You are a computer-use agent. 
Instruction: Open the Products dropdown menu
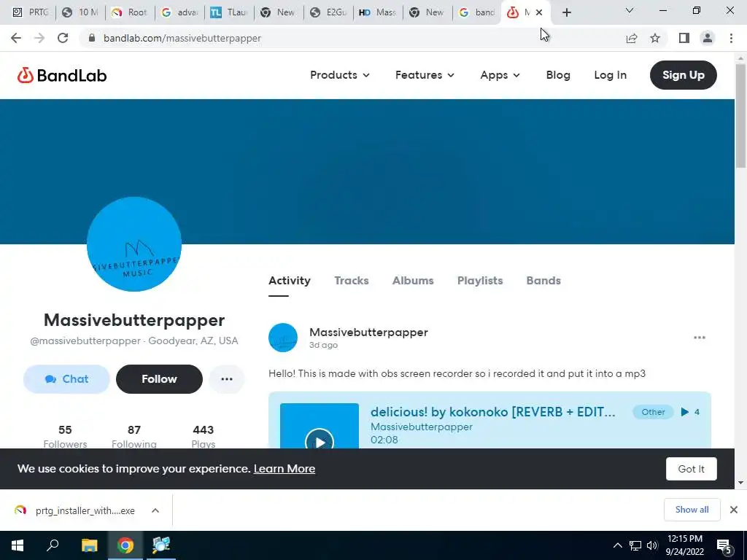click(x=340, y=75)
